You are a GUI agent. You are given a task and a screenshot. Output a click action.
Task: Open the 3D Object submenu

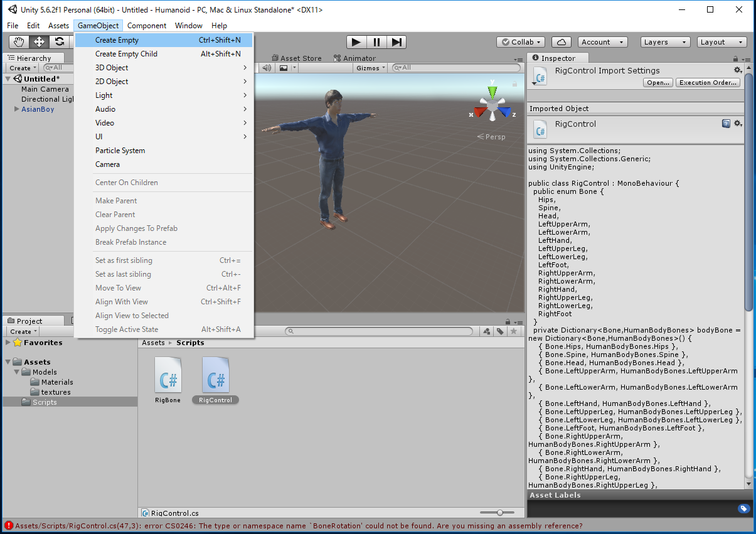click(112, 68)
